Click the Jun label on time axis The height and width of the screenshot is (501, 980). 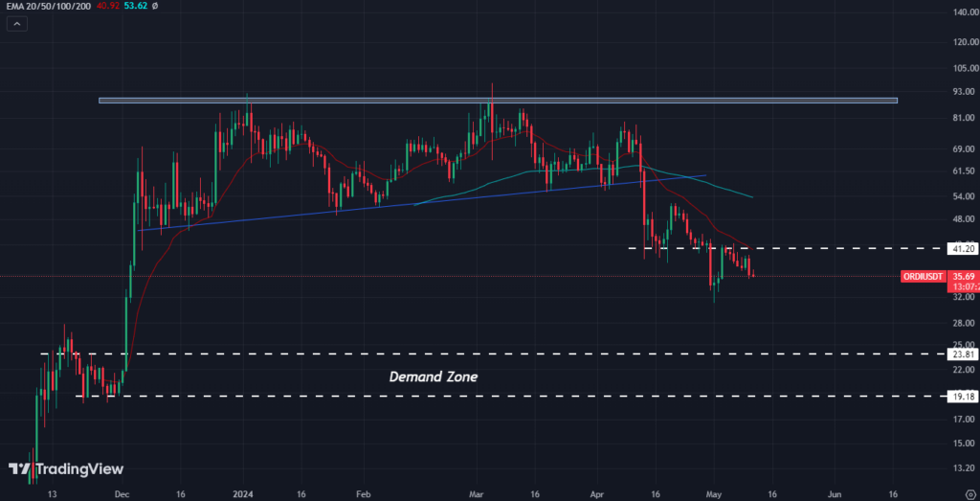coord(835,493)
